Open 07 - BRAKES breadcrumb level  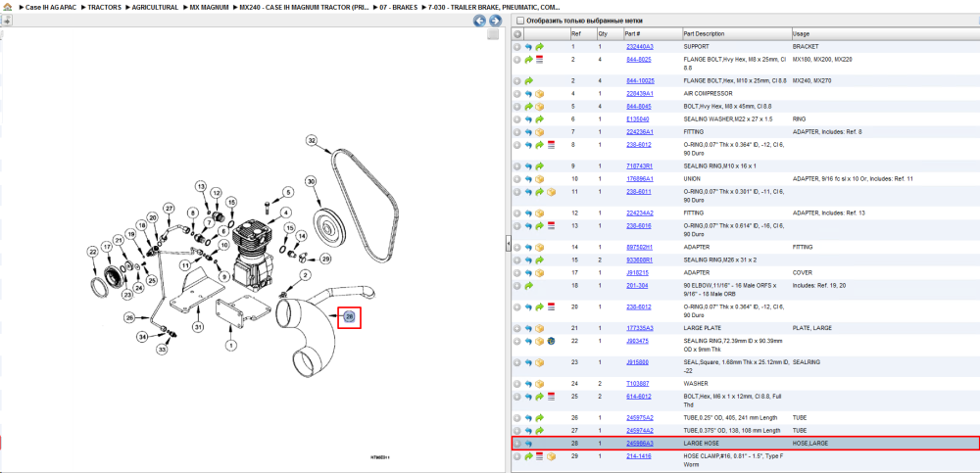click(x=398, y=7)
